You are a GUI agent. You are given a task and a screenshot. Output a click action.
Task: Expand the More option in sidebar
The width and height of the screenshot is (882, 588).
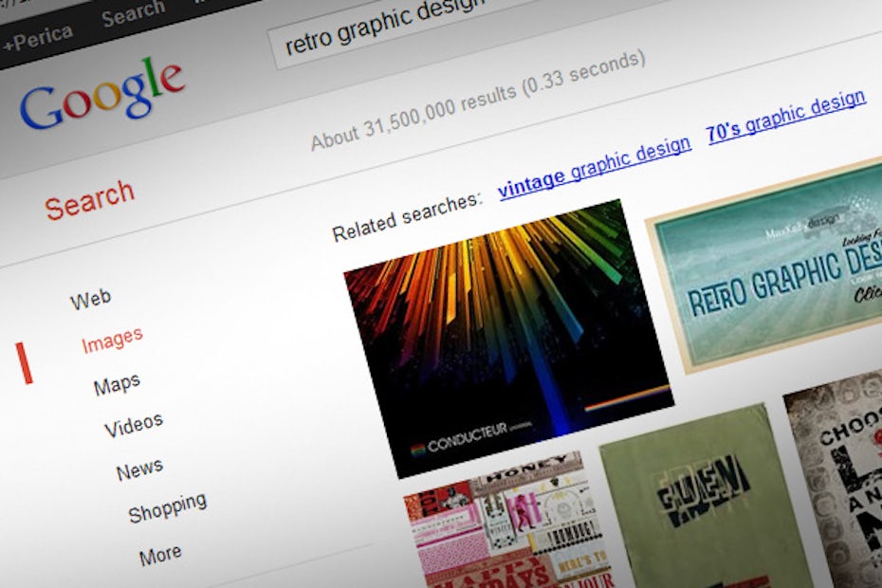point(159,555)
